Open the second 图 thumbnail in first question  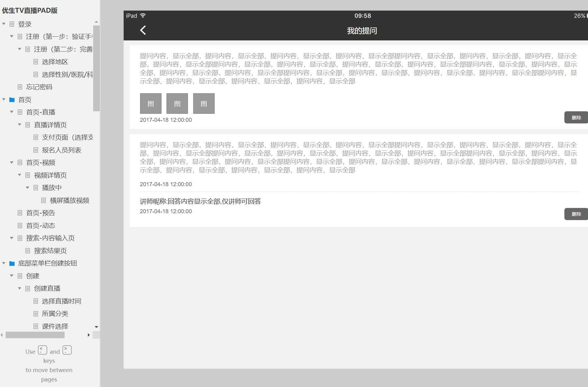coord(177,104)
